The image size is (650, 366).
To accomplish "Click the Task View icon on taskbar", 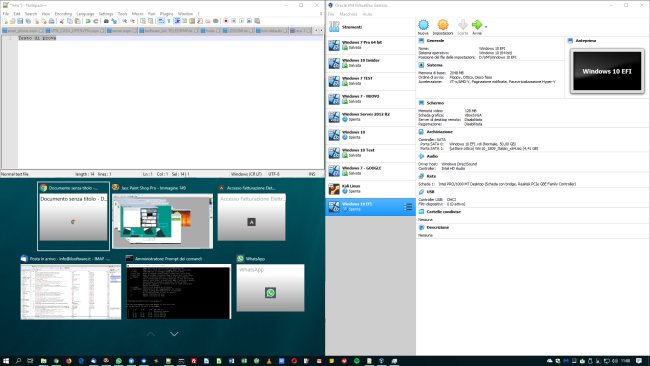I will pyautogui.click(x=30, y=361).
